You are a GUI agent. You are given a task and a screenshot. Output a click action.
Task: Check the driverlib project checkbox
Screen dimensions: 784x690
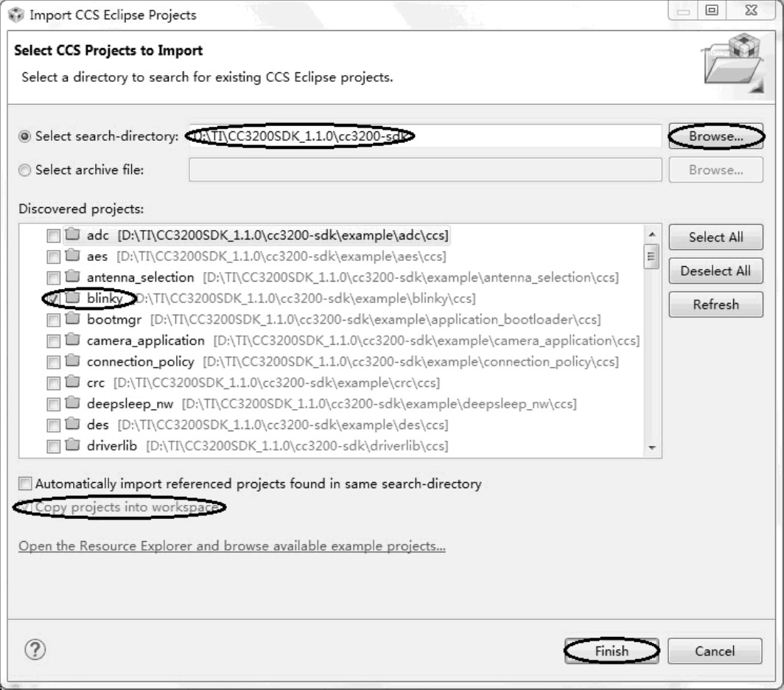[x=54, y=446]
